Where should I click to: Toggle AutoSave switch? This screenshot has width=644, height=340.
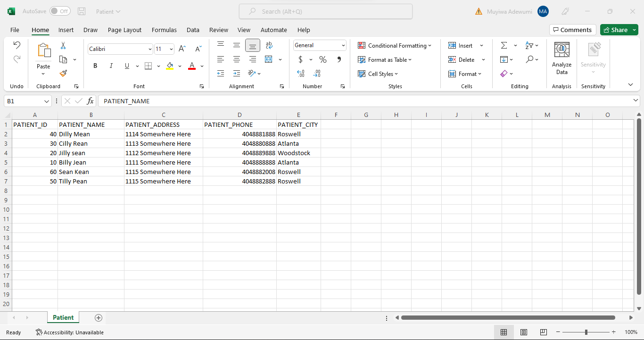60,11
